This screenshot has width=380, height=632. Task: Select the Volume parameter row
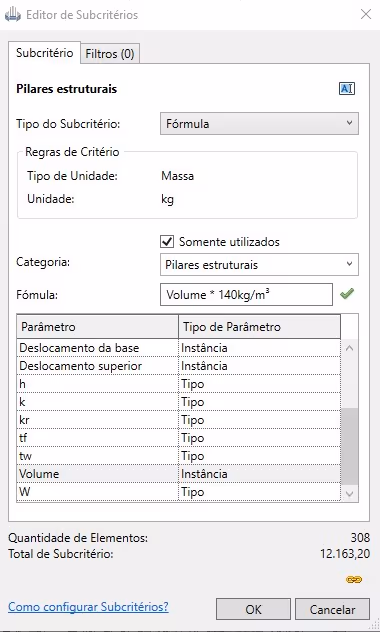[179, 474]
